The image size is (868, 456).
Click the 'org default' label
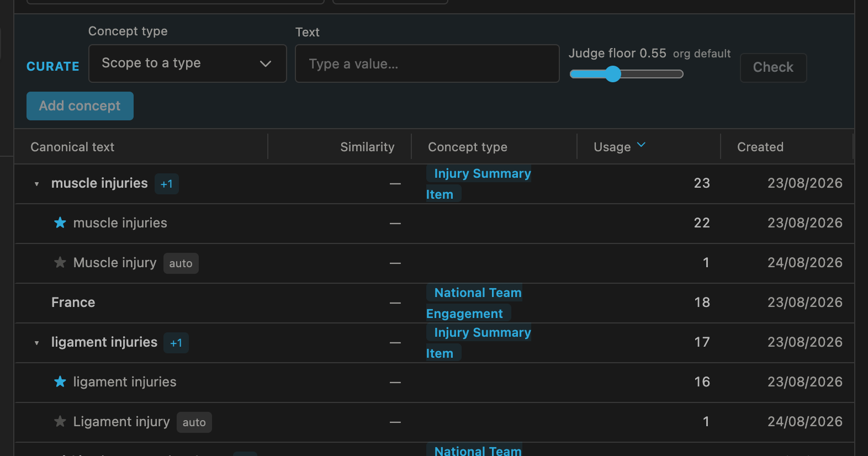(x=702, y=54)
